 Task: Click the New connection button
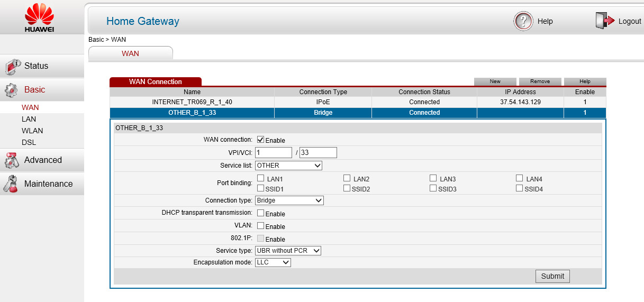click(495, 81)
